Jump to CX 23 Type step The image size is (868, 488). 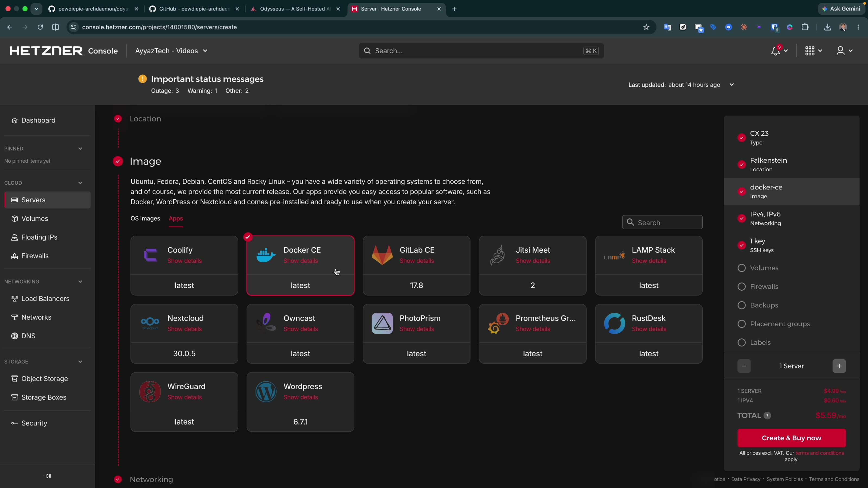(x=792, y=138)
